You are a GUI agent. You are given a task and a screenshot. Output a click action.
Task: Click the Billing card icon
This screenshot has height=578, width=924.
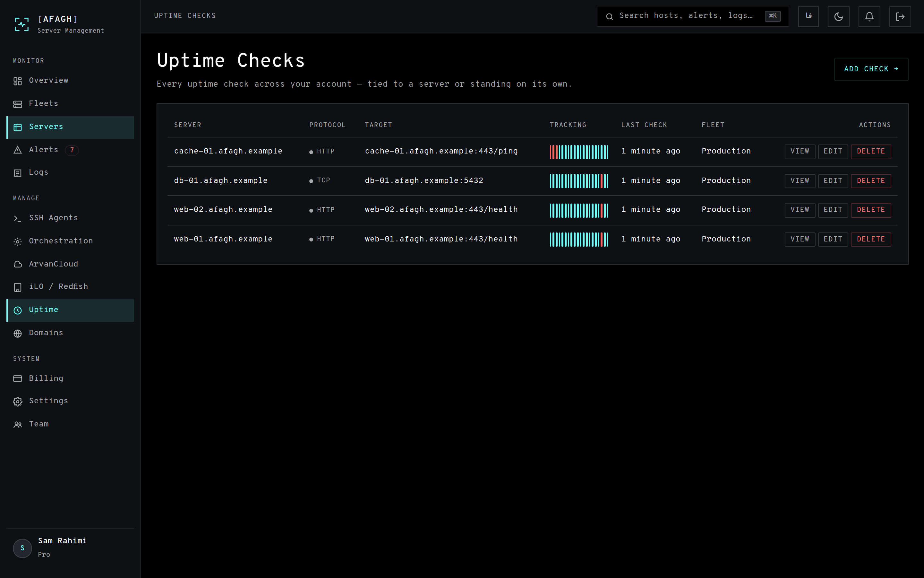[x=18, y=379]
